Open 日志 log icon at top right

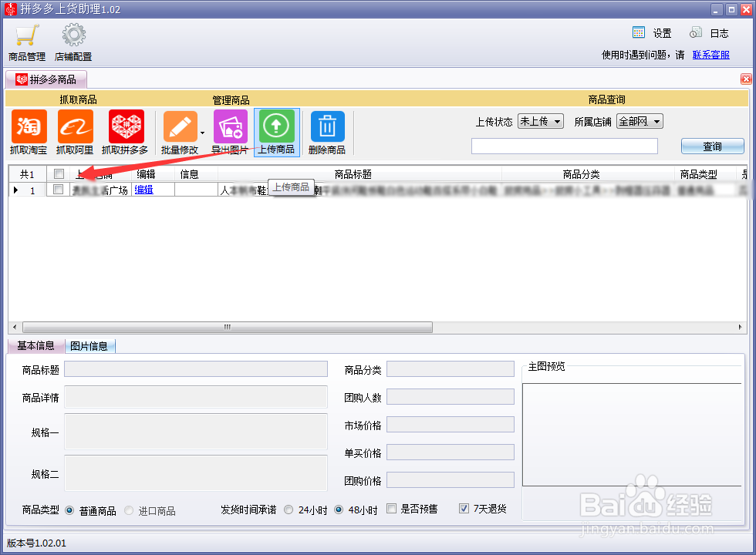pos(695,32)
